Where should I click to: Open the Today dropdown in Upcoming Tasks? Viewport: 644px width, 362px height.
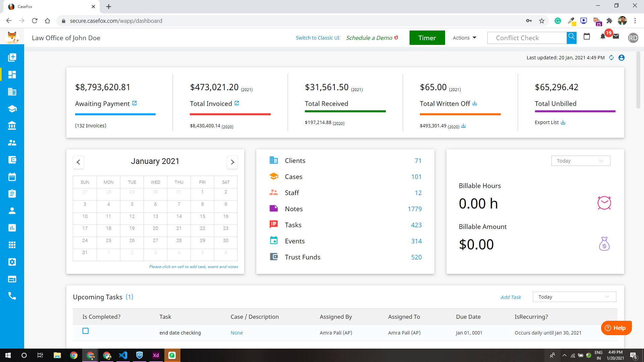pos(574,297)
